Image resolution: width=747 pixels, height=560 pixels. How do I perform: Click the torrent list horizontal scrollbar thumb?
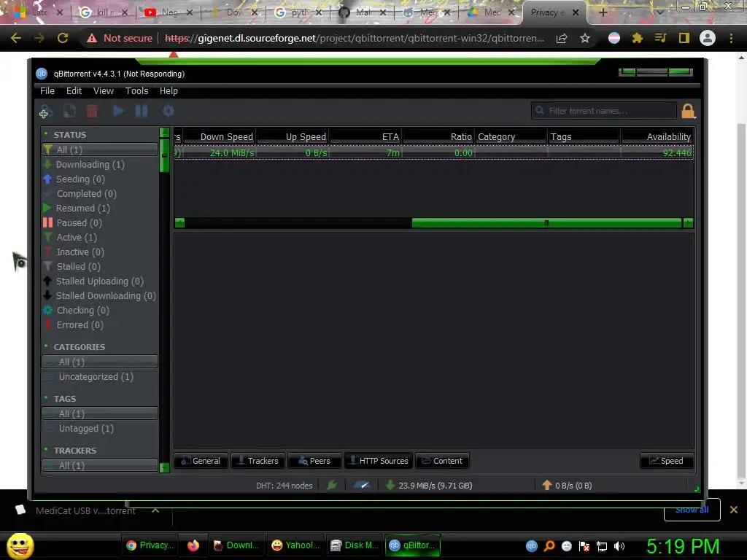546,223
